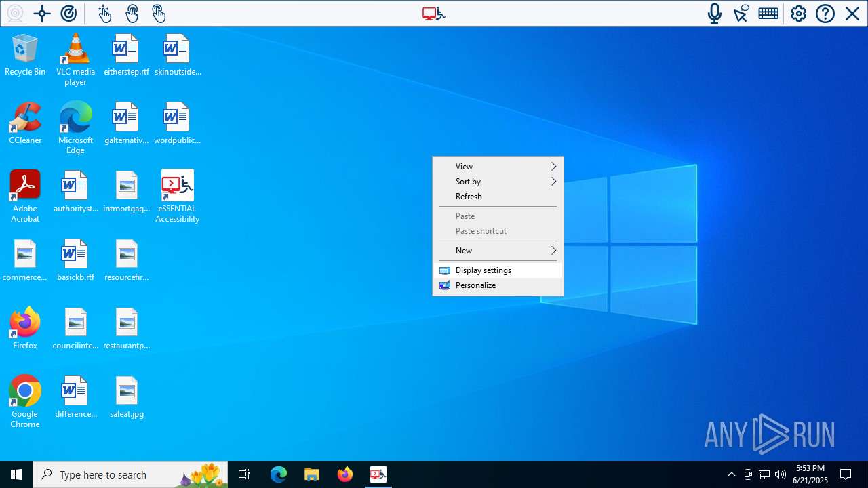Open the on-screen keyboard icon

768,14
